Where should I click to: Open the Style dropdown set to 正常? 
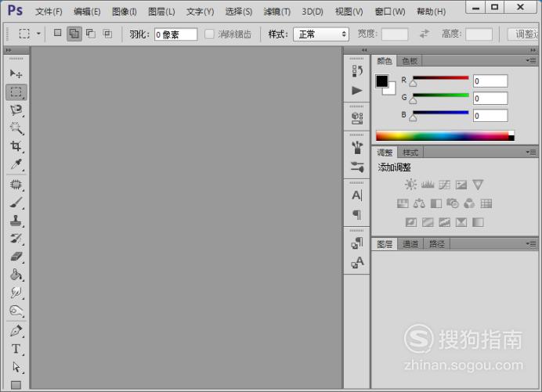[x=321, y=34]
